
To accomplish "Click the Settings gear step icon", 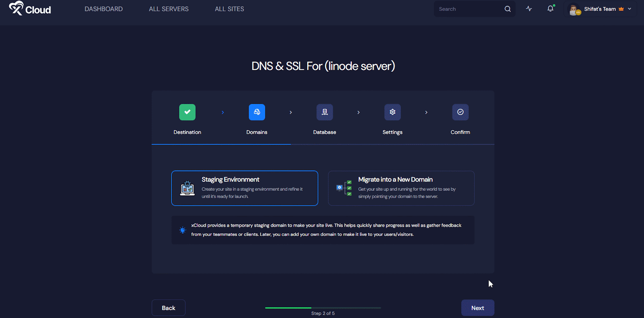I will tap(392, 112).
